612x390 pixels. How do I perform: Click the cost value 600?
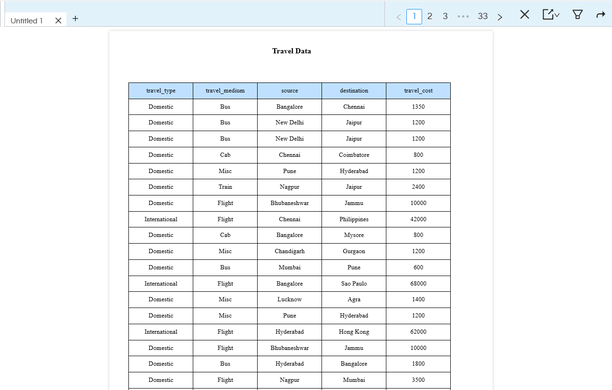418,268
